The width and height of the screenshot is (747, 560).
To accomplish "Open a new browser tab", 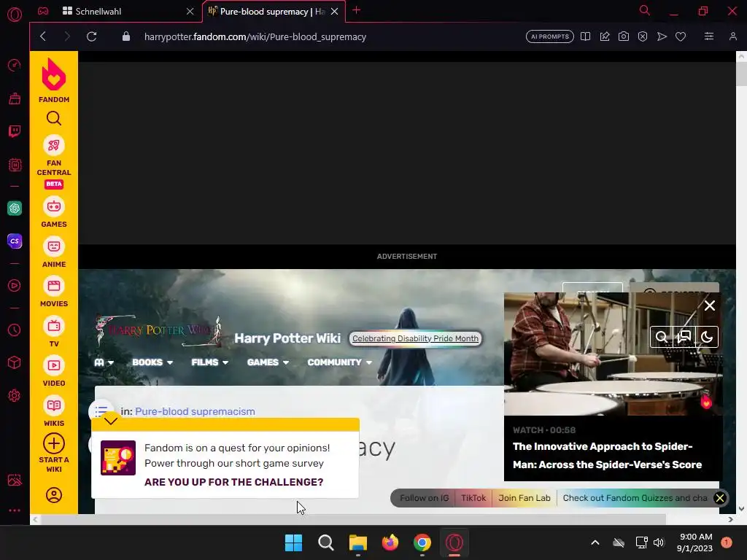I will (356, 10).
